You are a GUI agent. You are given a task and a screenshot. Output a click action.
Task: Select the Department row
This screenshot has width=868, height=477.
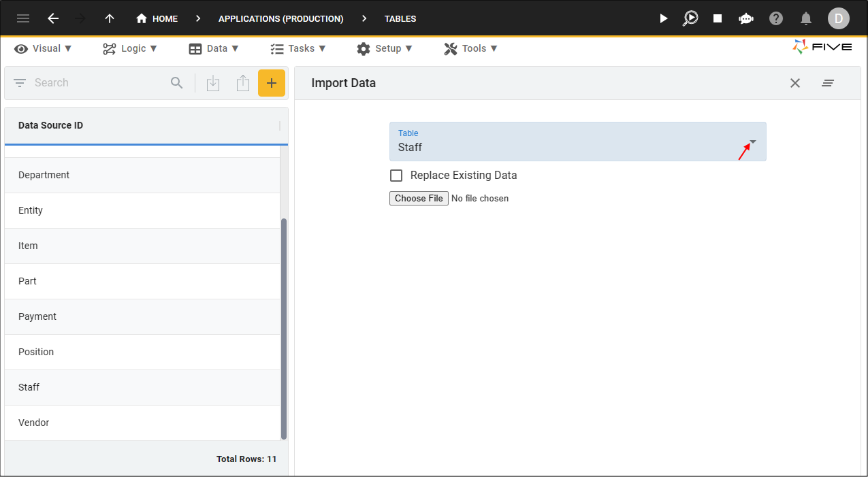[x=142, y=176]
